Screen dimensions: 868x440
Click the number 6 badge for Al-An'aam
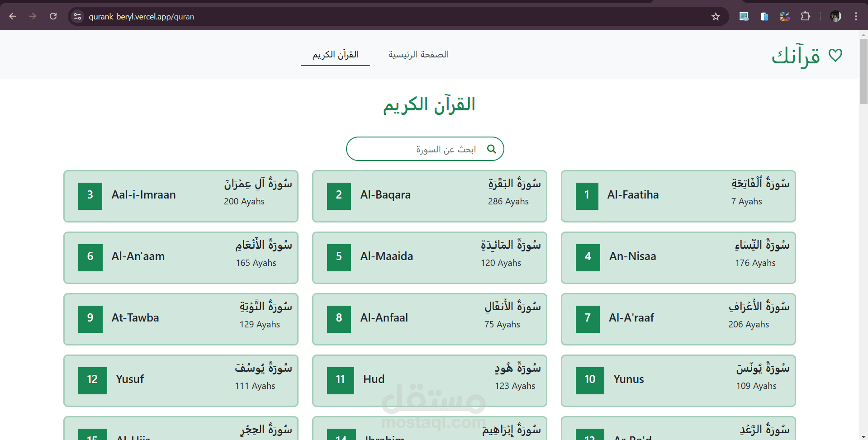pyautogui.click(x=90, y=257)
